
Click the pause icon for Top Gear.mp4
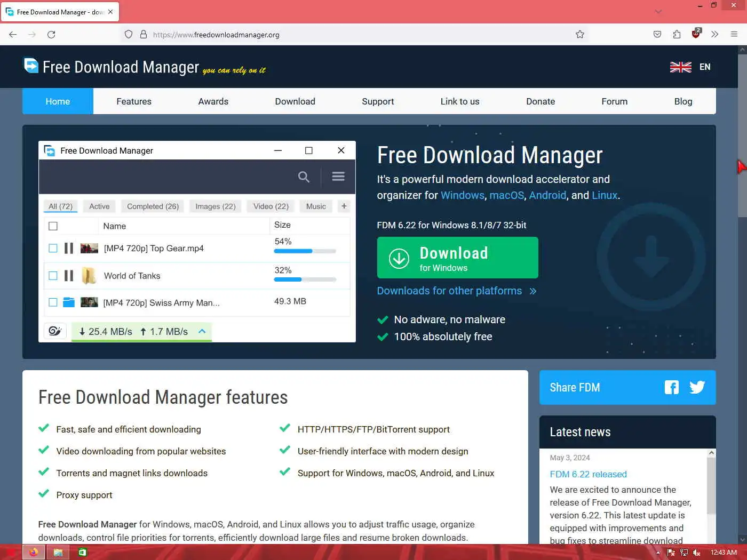click(69, 248)
